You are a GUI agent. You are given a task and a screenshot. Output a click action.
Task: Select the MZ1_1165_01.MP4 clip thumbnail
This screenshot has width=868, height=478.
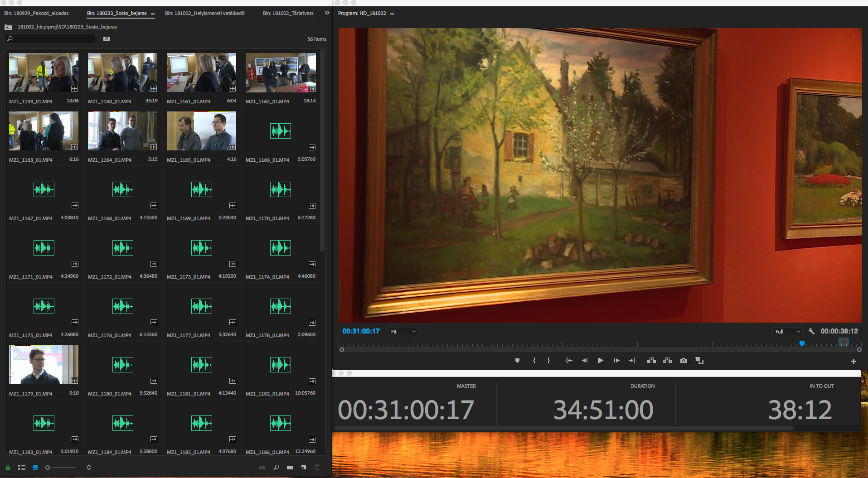201,131
